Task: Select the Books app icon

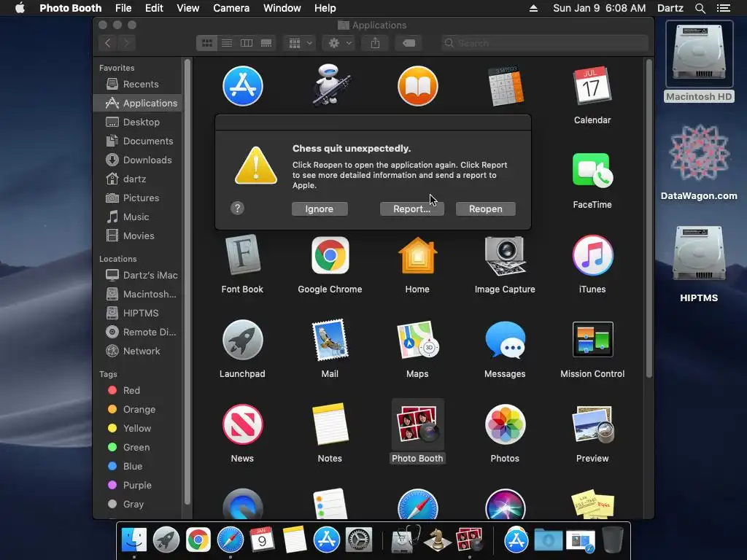Action: 418,86
